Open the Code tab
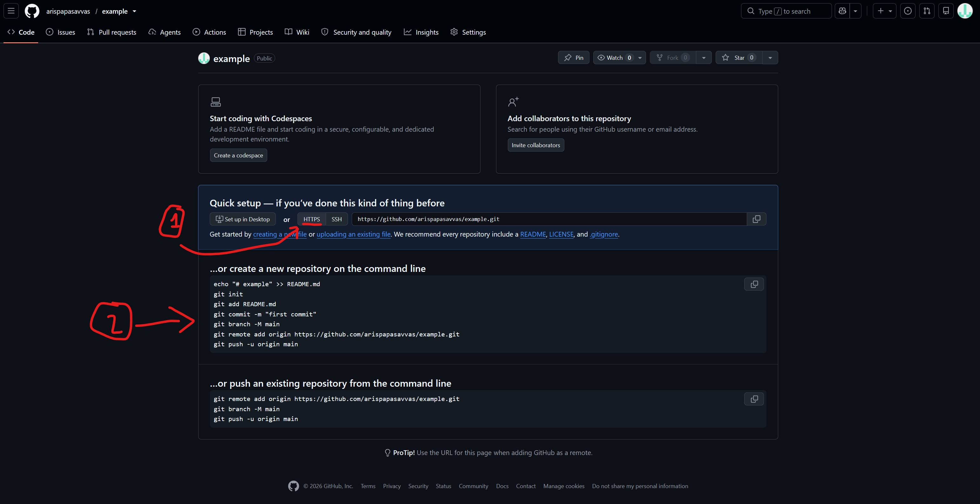This screenshot has width=980, height=504. click(x=21, y=32)
